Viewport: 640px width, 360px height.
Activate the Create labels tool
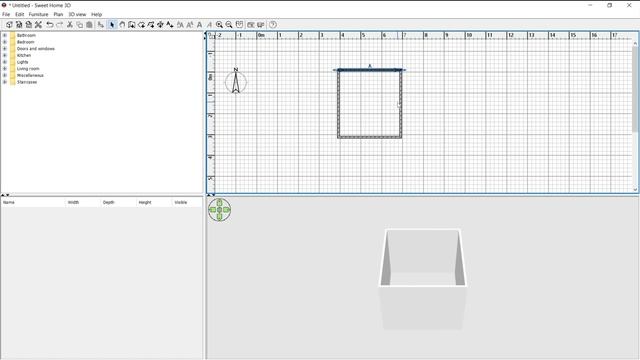[170, 25]
